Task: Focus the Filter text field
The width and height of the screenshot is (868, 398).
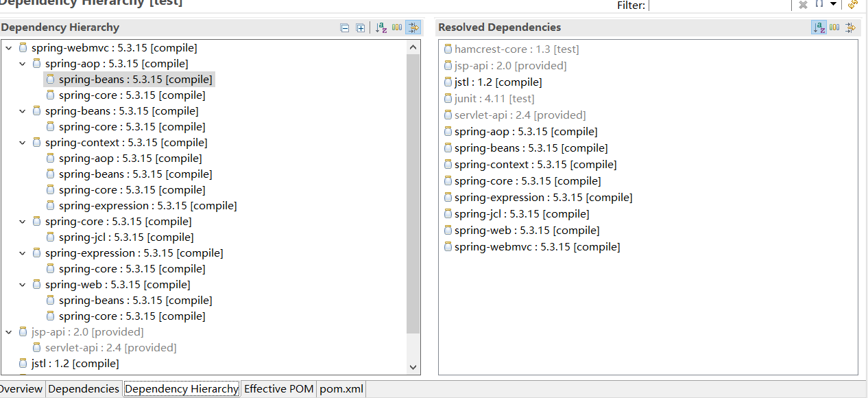Action: (x=719, y=5)
